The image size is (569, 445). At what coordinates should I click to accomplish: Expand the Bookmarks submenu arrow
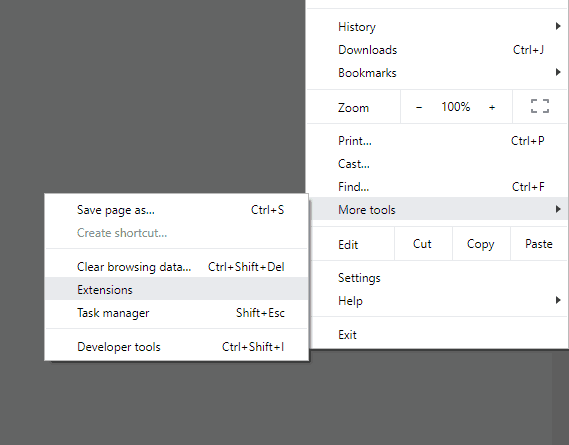(x=558, y=72)
